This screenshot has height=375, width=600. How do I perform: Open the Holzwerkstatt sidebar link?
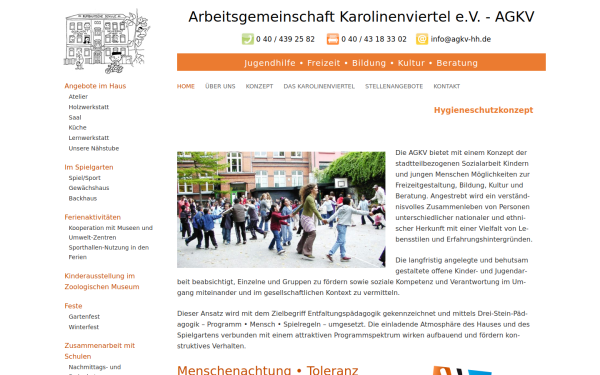tap(89, 107)
